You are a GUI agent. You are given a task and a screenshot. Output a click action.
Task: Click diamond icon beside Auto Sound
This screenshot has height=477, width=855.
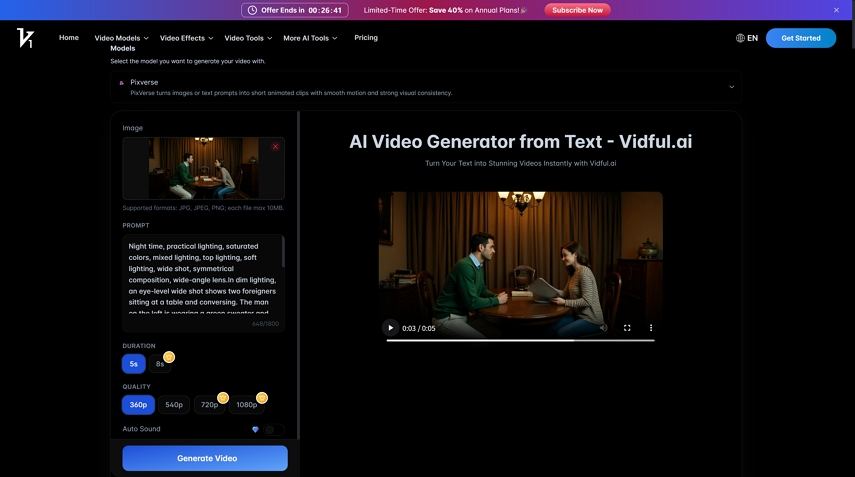click(255, 430)
